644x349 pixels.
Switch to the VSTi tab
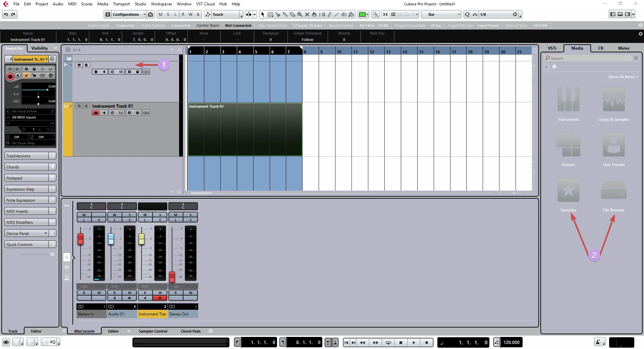coord(552,48)
